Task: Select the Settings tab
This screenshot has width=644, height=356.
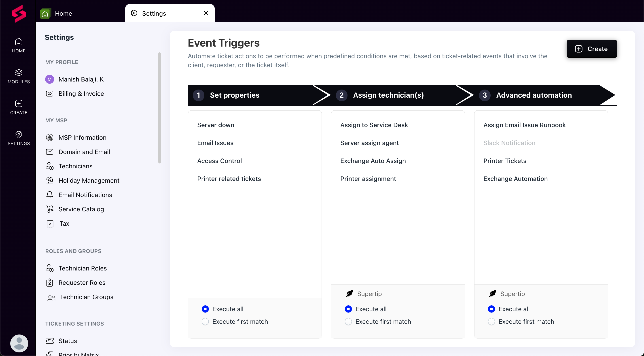Action: 154,13
